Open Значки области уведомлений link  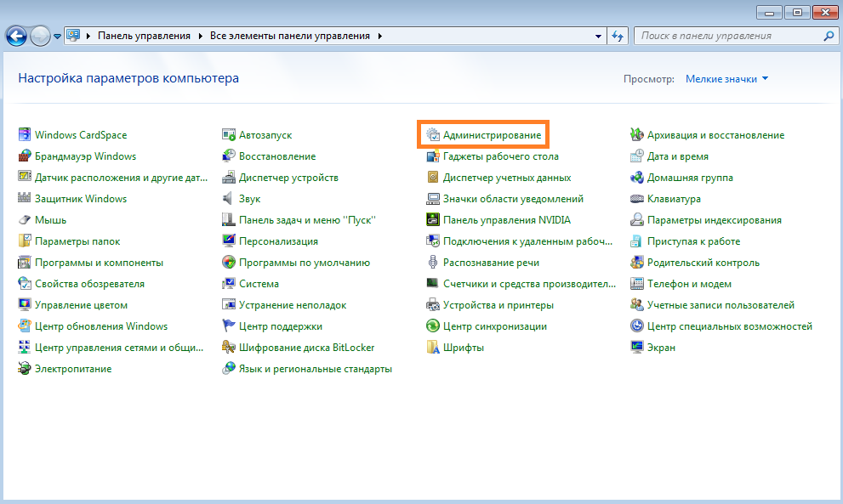(x=513, y=199)
